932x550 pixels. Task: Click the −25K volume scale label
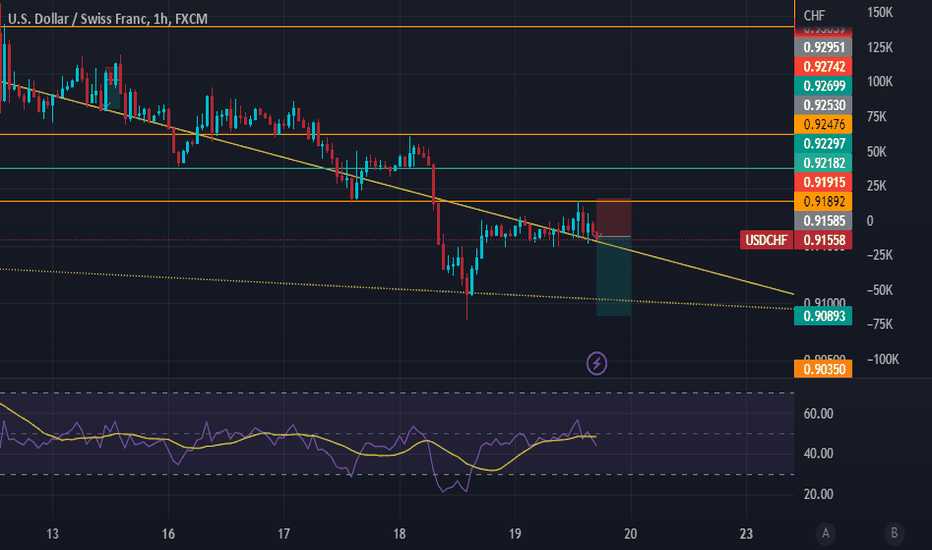click(880, 255)
